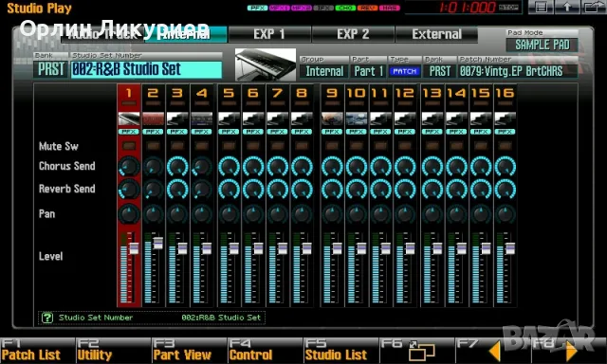The width and height of the screenshot is (607, 364).
Task: Open F1 Patch List
Action: point(37,351)
